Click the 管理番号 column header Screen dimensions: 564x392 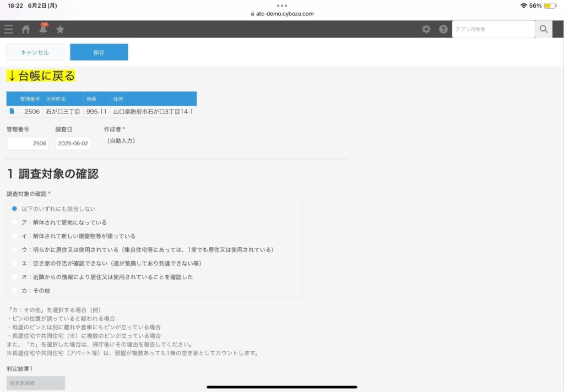click(30, 99)
